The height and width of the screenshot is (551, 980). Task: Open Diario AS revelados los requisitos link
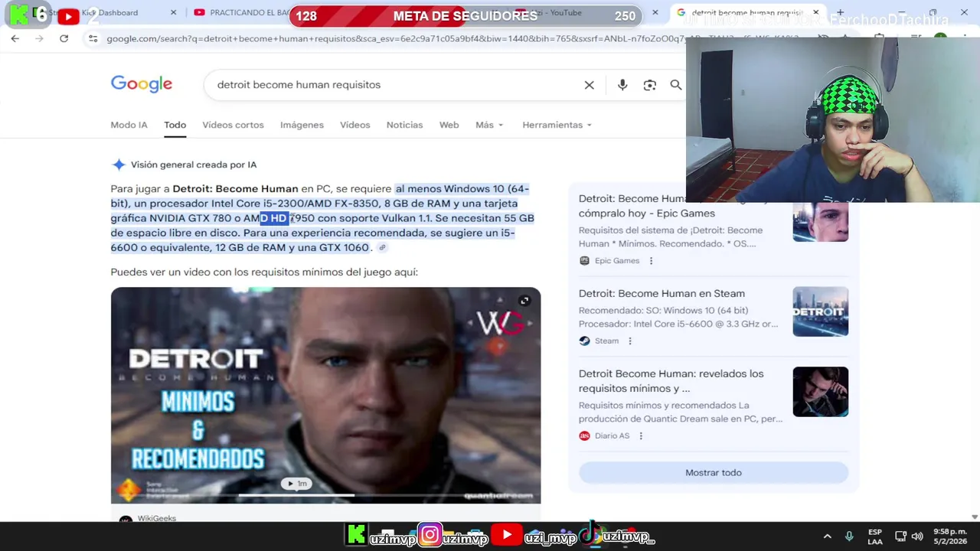(x=671, y=381)
